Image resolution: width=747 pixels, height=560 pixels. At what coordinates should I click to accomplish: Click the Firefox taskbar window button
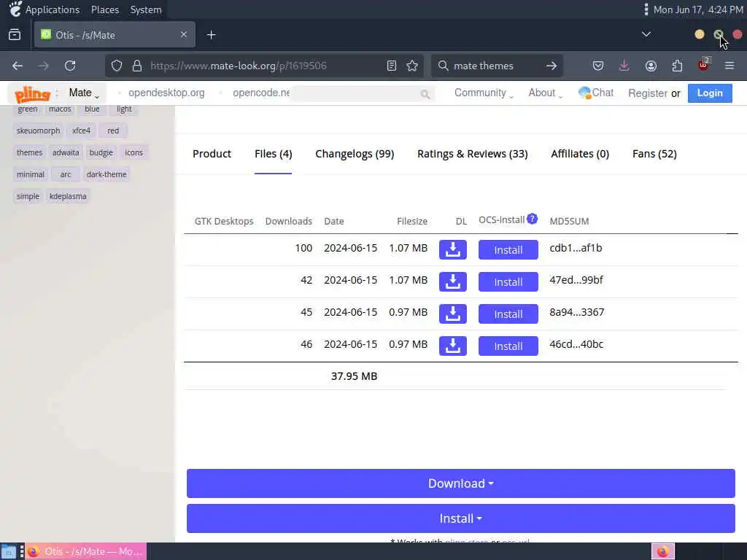point(86,551)
